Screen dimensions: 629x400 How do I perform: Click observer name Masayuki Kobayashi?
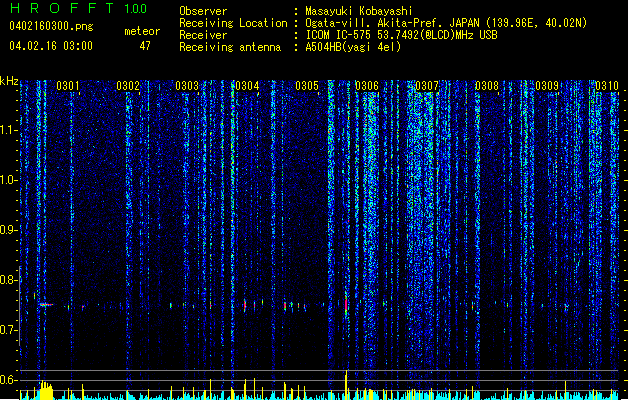click(x=359, y=11)
